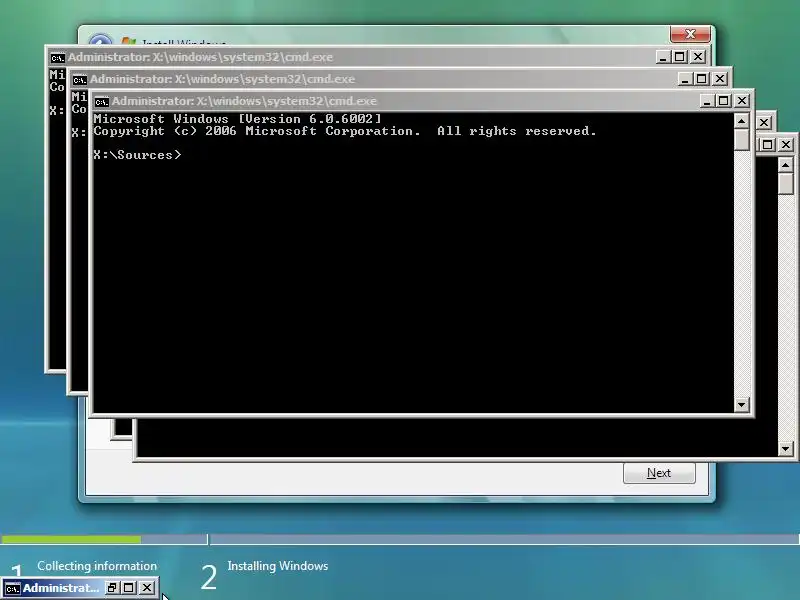Grab the front cmd window scrollbar thumb
Screen dimensions: 800x600
pyautogui.click(x=741, y=139)
